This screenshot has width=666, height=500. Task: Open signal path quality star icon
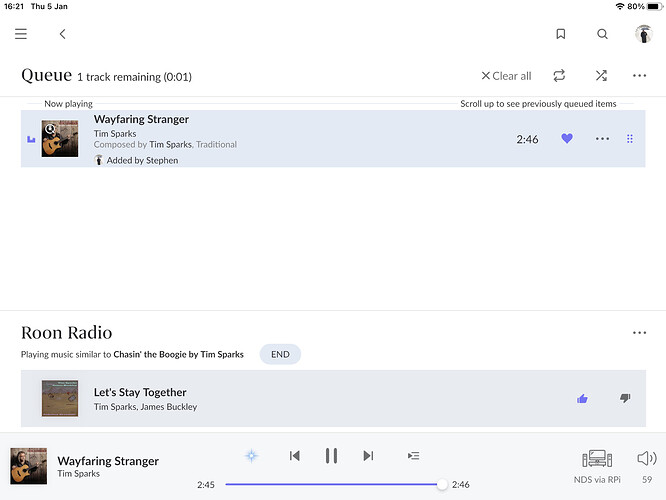pos(251,456)
